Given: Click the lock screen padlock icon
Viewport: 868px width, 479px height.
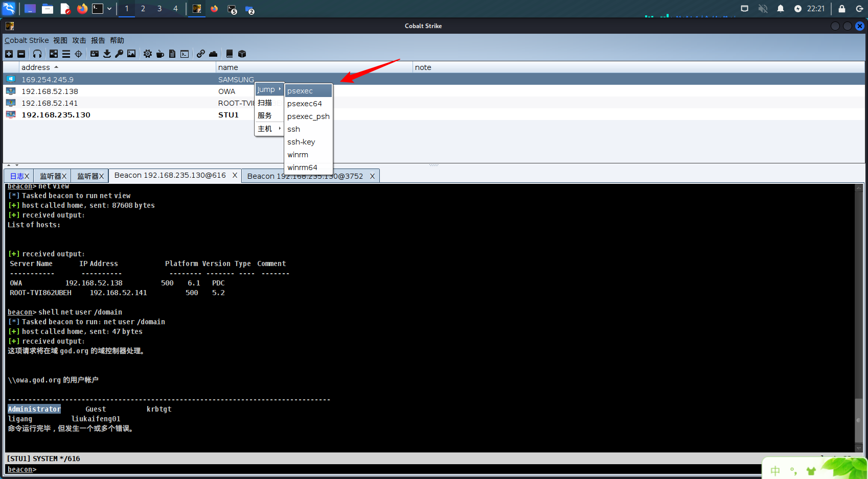Looking at the screenshot, I should pyautogui.click(x=842, y=9).
